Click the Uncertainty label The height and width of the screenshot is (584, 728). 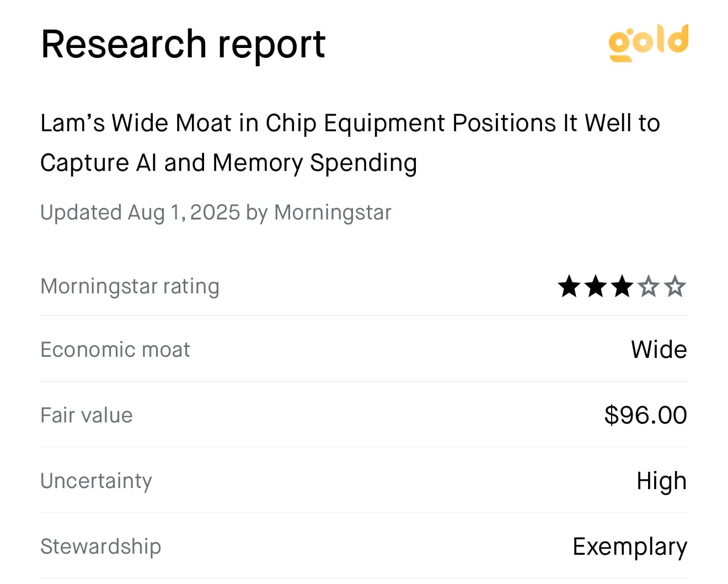pos(96,481)
